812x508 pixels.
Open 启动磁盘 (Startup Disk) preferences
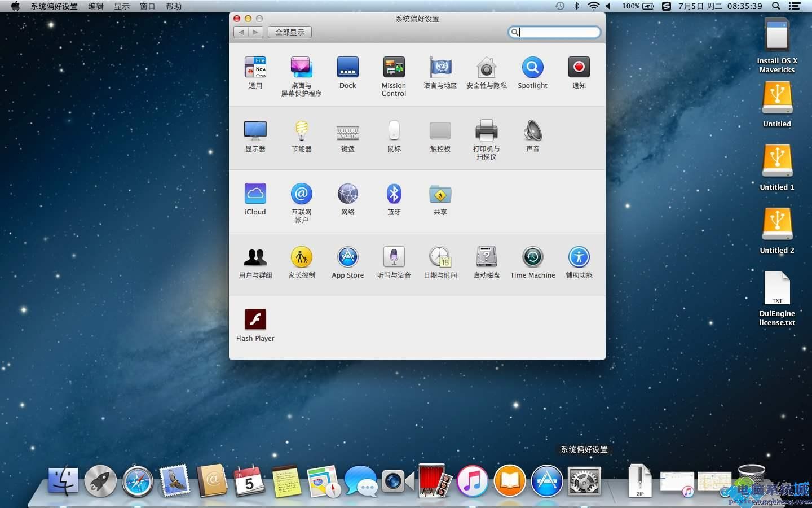[486, 257]
